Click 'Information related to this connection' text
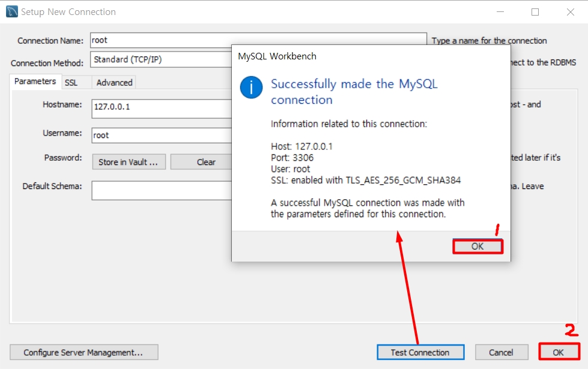 (349, 124)
